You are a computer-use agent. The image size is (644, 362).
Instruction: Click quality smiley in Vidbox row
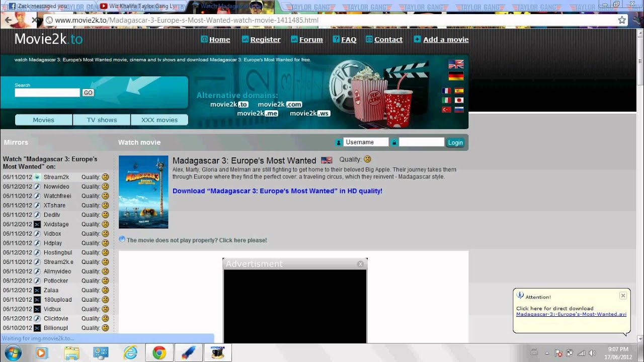[x=105, y=234]
